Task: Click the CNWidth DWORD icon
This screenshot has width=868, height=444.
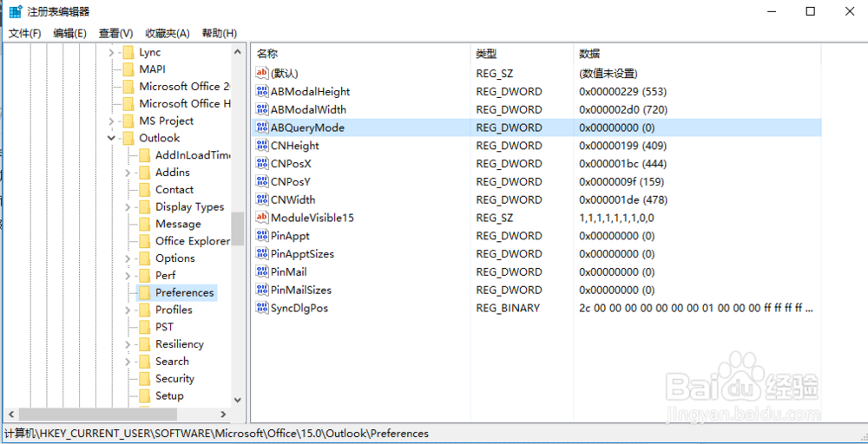Action: (x=262, y=199)
